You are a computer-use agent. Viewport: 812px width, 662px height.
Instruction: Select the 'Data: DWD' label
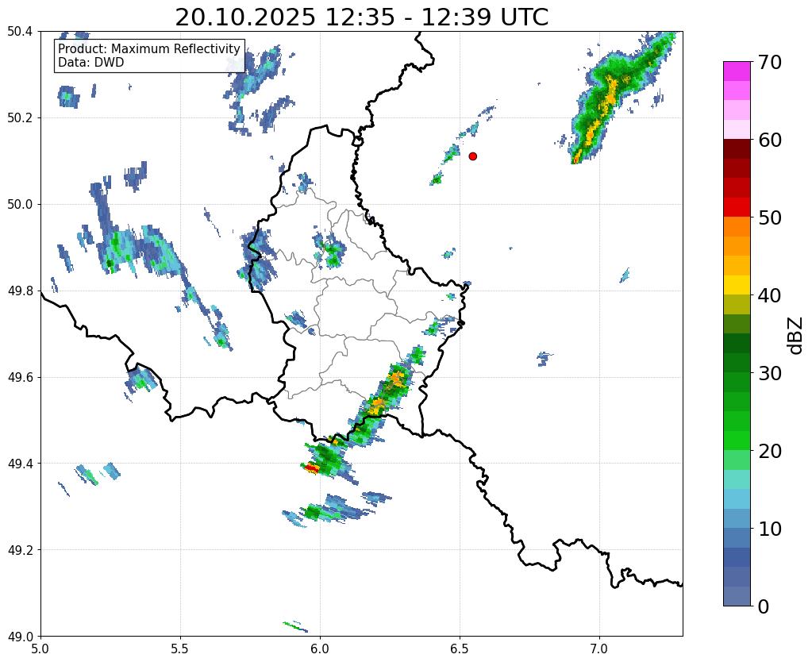click(x=91, y=62)
